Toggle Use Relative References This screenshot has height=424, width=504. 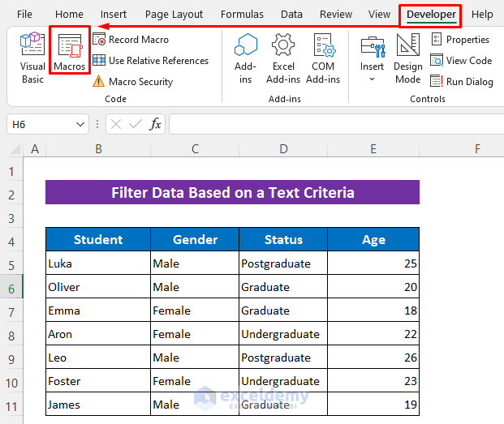(150, 60)
